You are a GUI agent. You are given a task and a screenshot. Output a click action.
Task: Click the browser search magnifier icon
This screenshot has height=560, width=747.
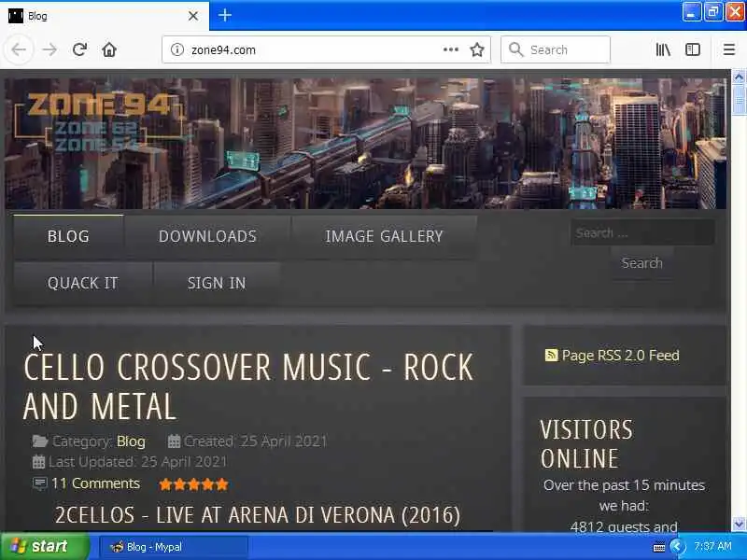515,49
